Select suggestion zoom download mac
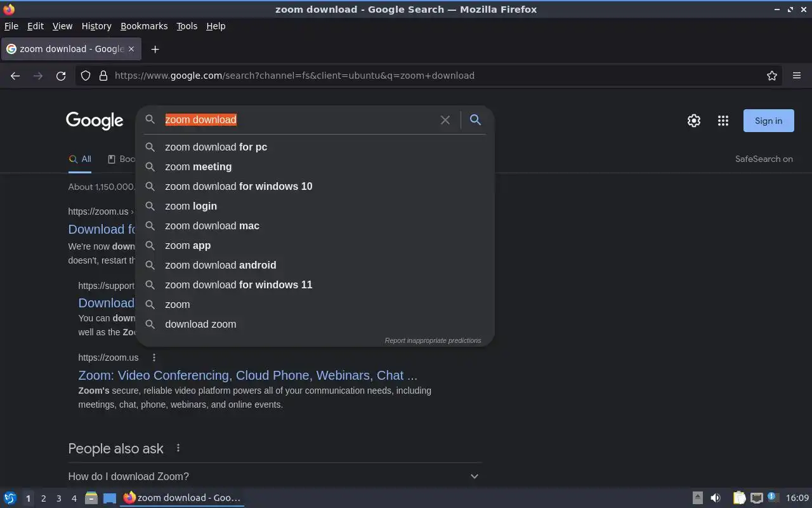 coord(315,225)
